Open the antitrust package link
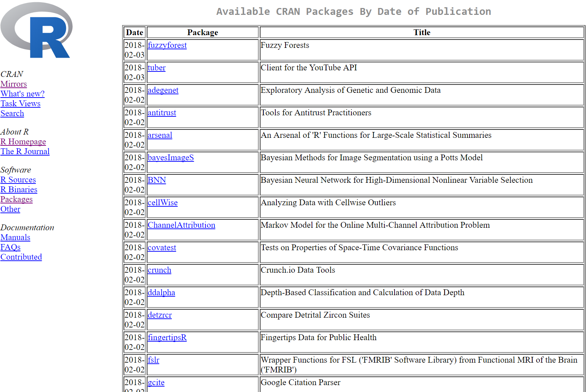The width and height of the screenshot is (588, 392). click(x=162, y=113)
